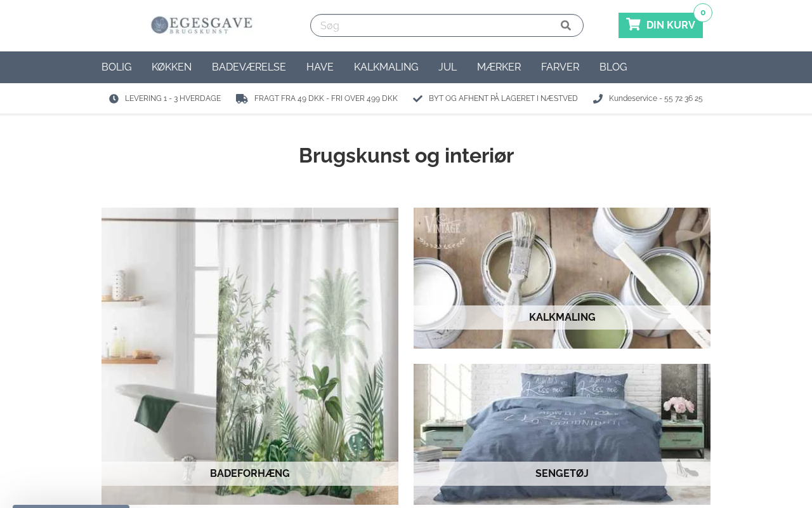Open the MÆRKER brands menu

click(499, 67)
